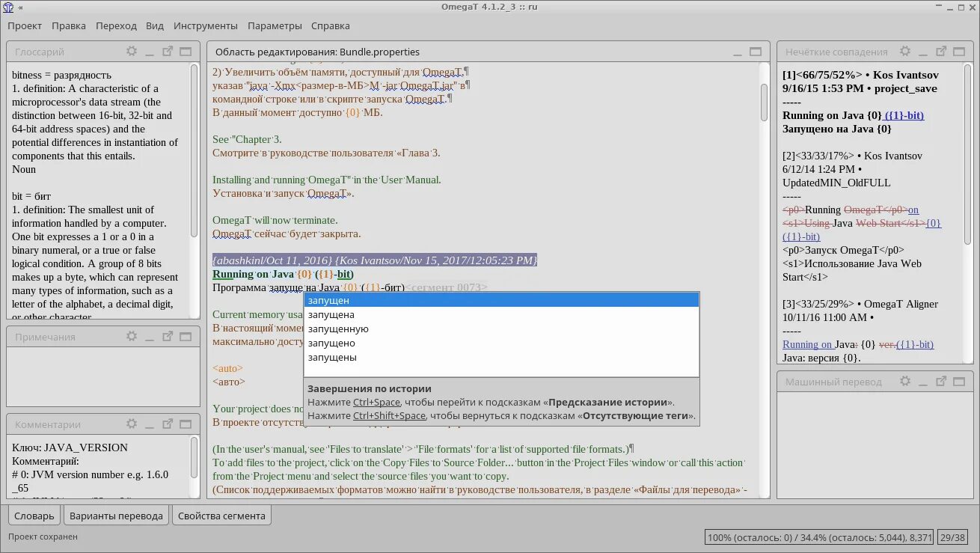Screen dimensions: 980x553
Task: Open the Нечёткие совпадения settings gear
Action: point(905,52)
